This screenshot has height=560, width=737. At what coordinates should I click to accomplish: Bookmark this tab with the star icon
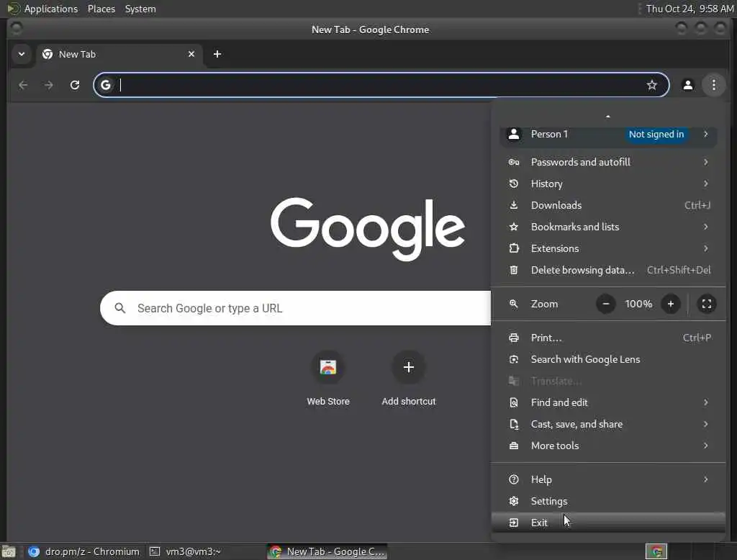click(x=651, y=85)
